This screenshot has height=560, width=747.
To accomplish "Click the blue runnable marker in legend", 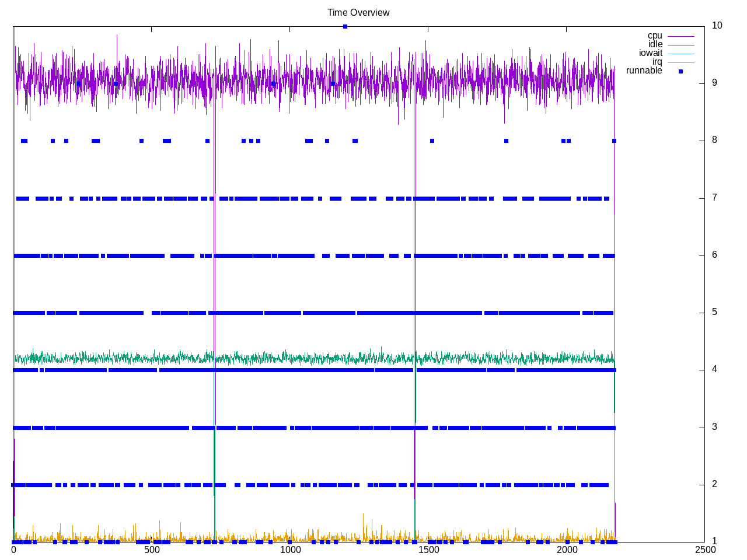I will pos(680,71).
